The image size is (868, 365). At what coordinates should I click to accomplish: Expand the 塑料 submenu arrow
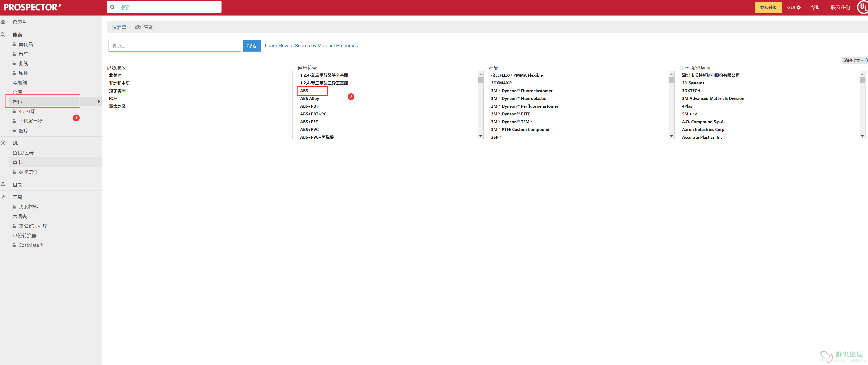(x=99, y=102)
